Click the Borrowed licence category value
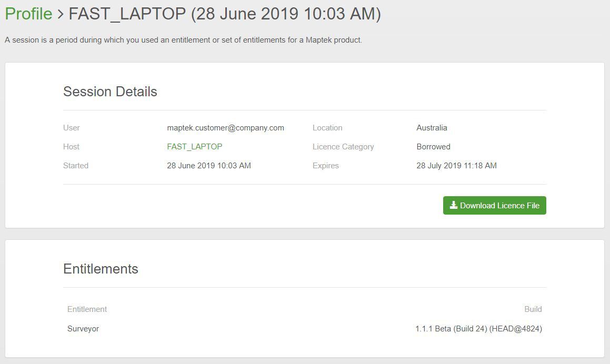610x364 pixels. pos(433,147)
